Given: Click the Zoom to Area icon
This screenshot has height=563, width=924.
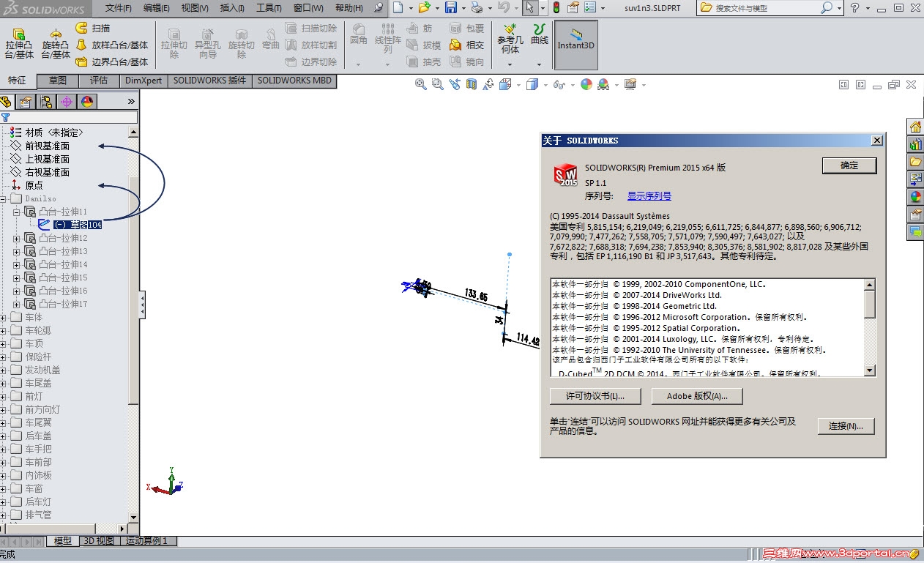Looking at the screenshot, I should click(x=438, y=85).
